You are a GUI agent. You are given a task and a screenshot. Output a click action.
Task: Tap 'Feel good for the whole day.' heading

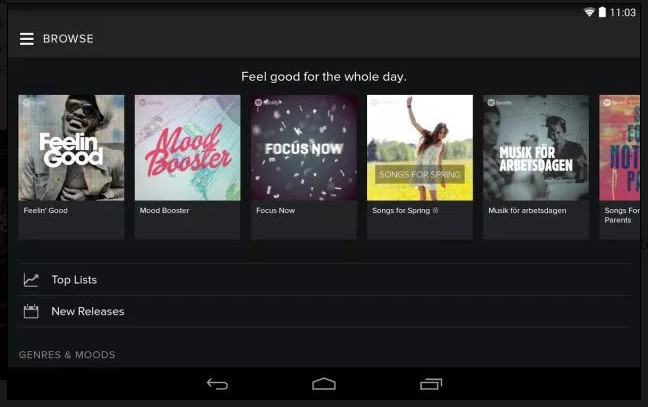click(324, 77)
